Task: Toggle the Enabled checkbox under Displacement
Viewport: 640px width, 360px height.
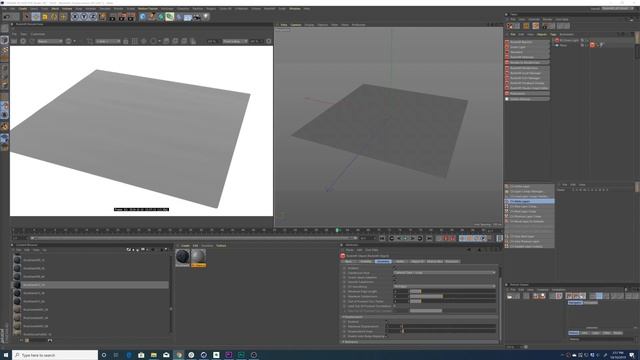Action: tap(387, 321)
